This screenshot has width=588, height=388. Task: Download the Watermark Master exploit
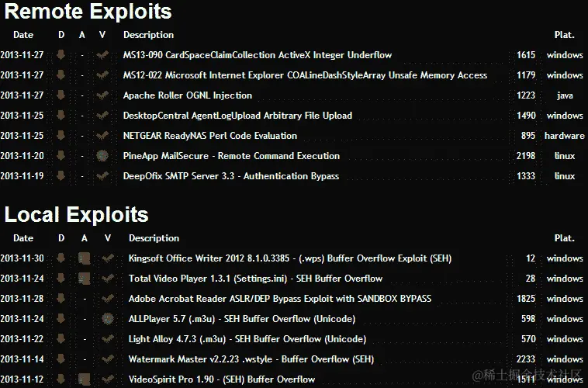(61, 359)
